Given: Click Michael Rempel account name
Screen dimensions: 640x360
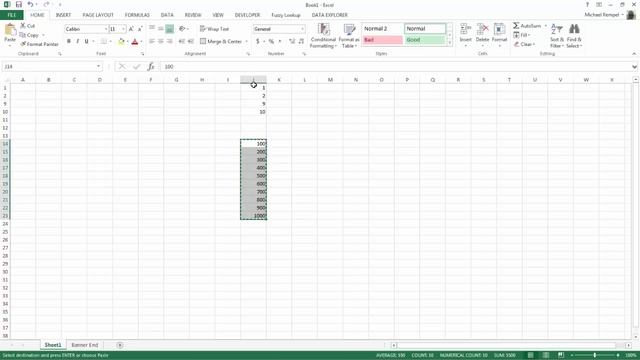Looking at the screenshot, I should pyautogui.click(x=602, y=15).
